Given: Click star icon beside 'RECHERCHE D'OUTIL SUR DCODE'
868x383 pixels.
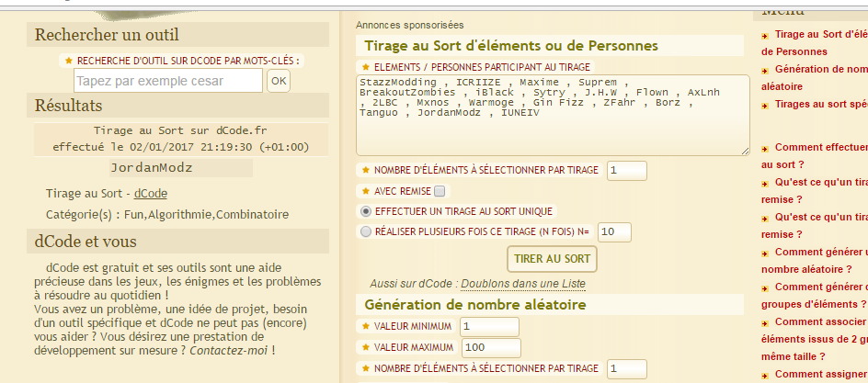Looking at the screenshot, I should click(69, 61).
